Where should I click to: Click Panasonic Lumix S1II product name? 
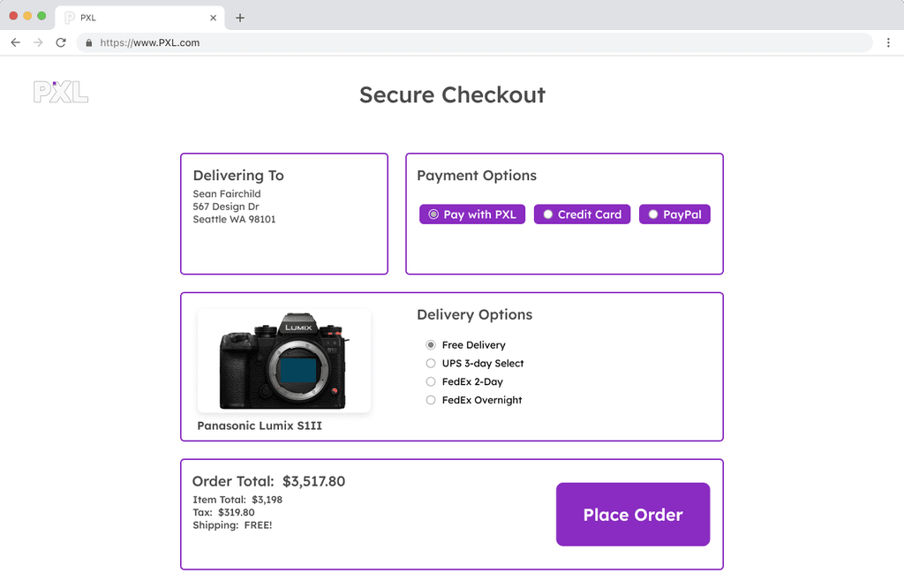point(260,426)
